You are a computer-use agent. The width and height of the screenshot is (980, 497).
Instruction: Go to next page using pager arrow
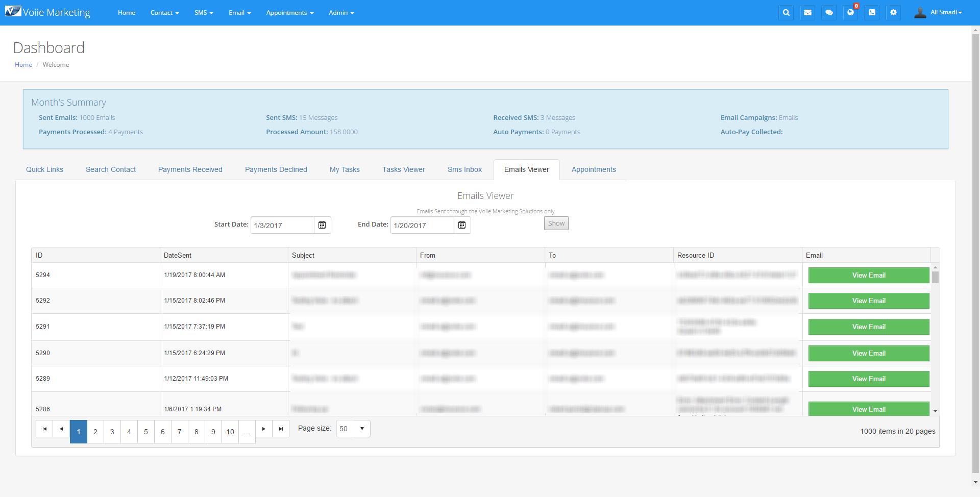tap(264, 429)
